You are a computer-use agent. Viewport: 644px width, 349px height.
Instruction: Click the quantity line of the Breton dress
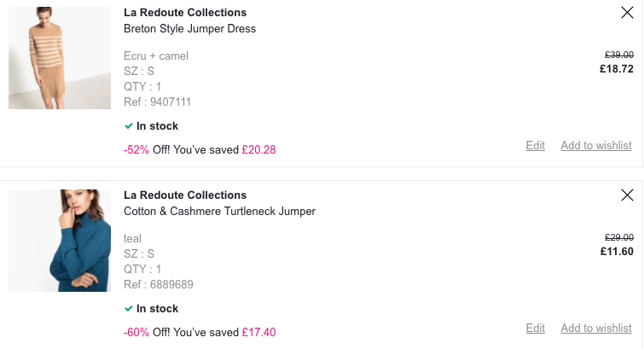142,87
